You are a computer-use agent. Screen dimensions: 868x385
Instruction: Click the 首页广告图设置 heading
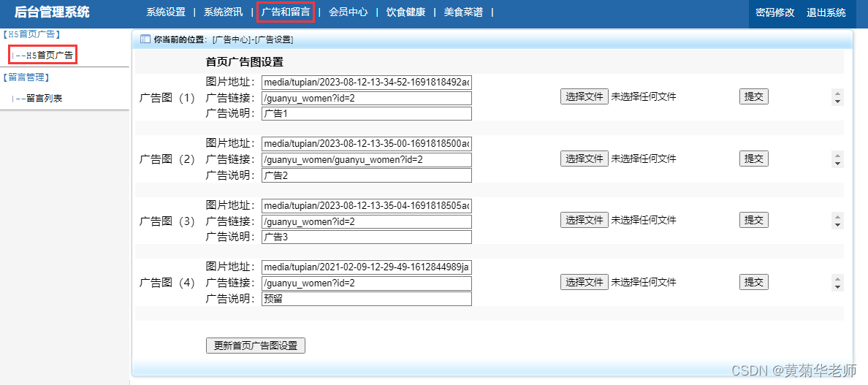tap(245, 62)
